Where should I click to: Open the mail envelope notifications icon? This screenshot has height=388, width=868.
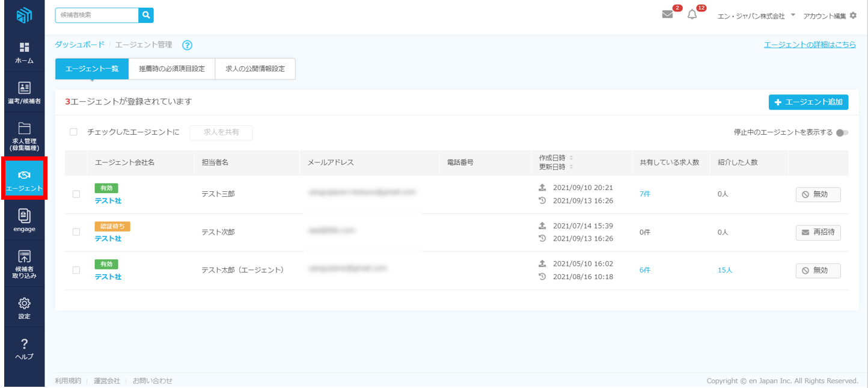point(667,15)
